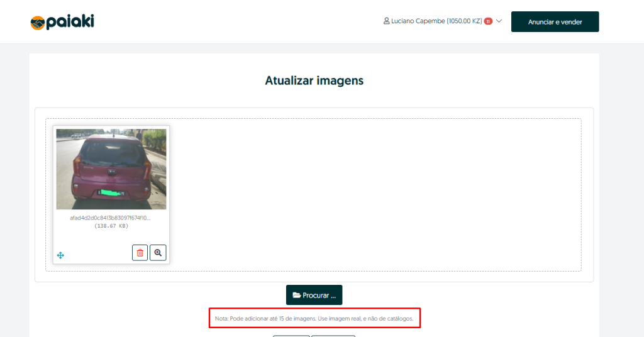Open the Luciano Capembe account menu

click(x=442, y=21)
